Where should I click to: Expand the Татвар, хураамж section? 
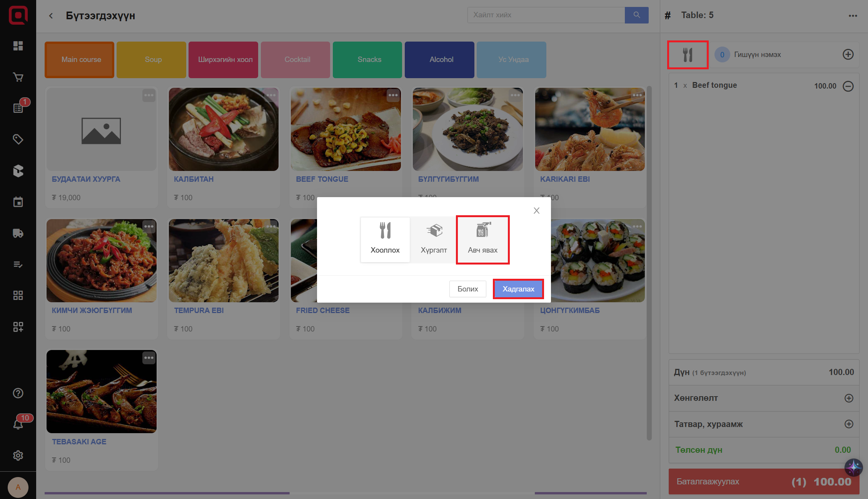848,424
